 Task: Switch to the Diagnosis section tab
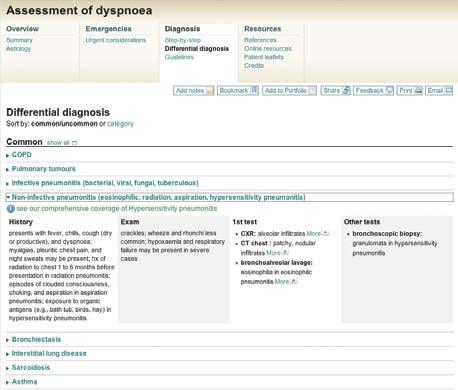point(182,29)
